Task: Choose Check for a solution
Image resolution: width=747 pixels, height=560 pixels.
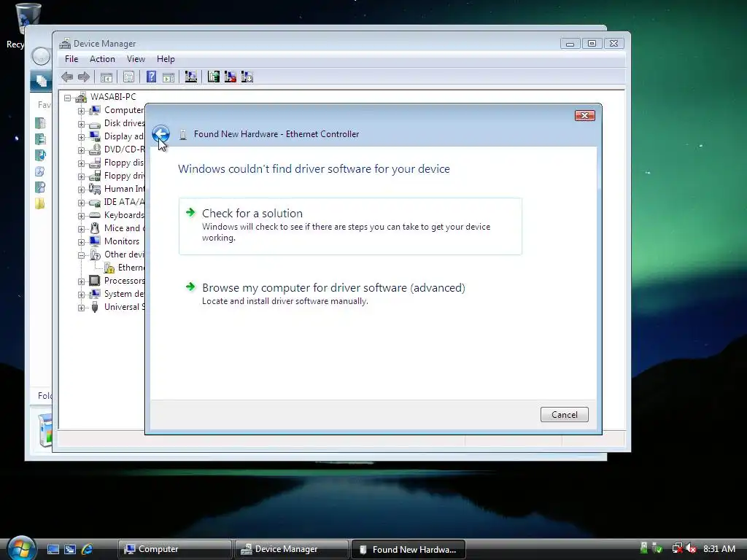Action: (350, 226)
